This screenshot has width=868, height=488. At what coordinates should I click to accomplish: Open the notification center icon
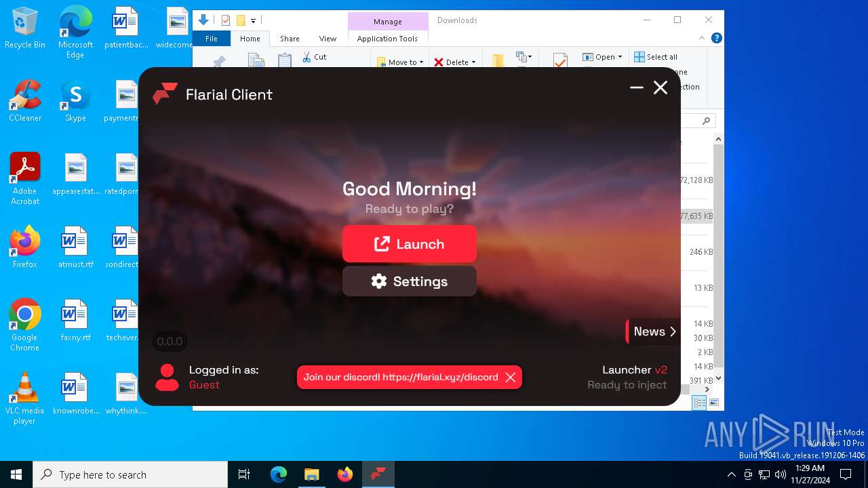pos(846,474)
